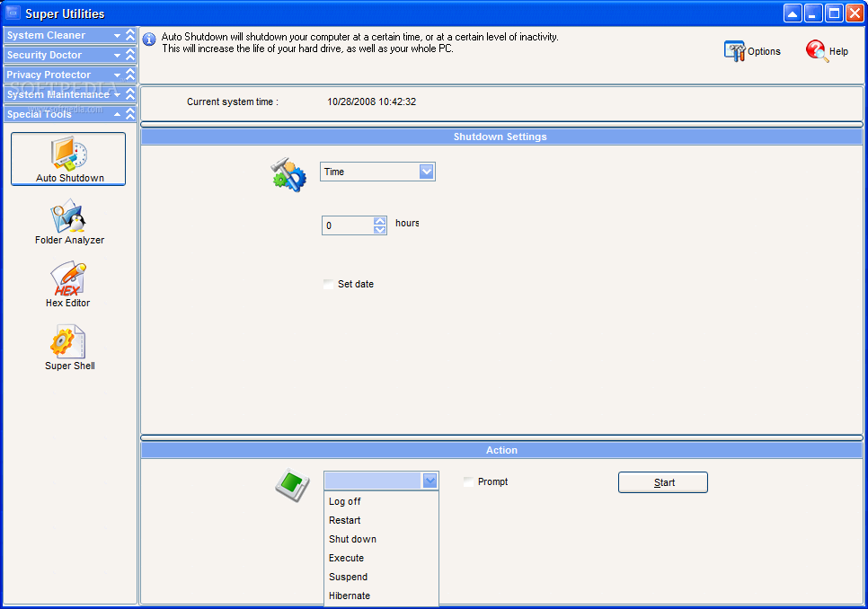Toggle the Prompt checkbox
The width and height of the screenshot is (868, 609).
tap(468, 481)
